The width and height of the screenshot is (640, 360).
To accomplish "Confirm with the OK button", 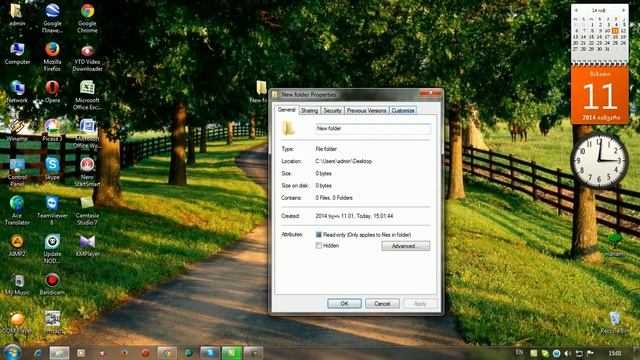I will click(x=344, y=304).
